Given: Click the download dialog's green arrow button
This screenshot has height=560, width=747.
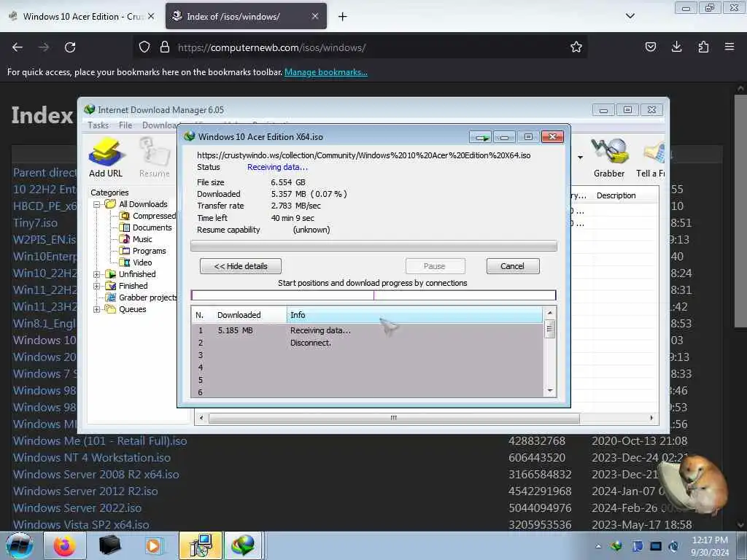Looking at the screenshot, I should 481,137.
